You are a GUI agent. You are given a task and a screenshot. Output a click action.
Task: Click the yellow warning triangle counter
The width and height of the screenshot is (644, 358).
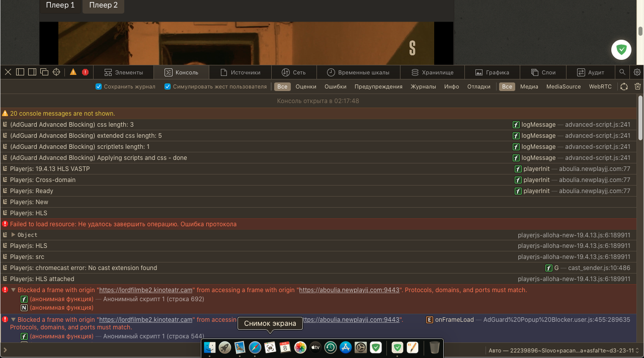72,72
